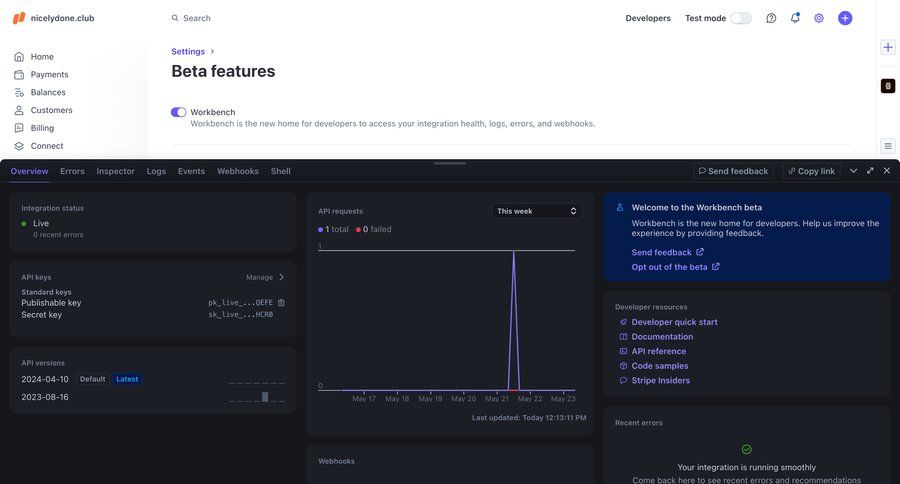
Task: Open Customers in the sidebar
Action: click(52, 110)
